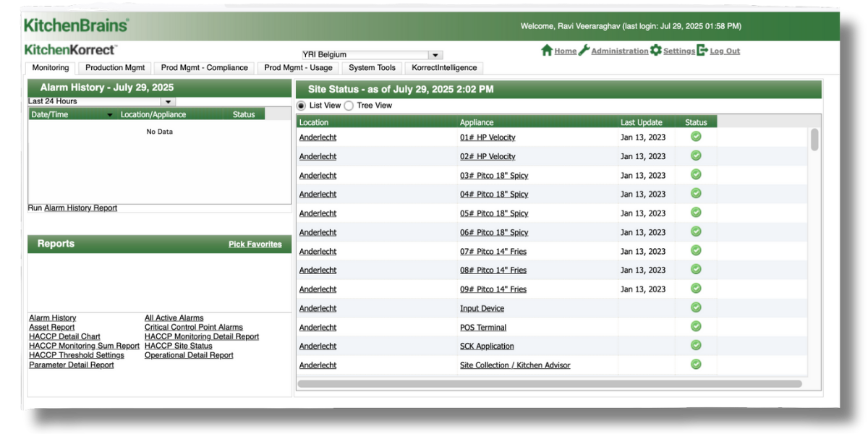Open the Last 24 Hours dropdown

[x=101, y=102]
